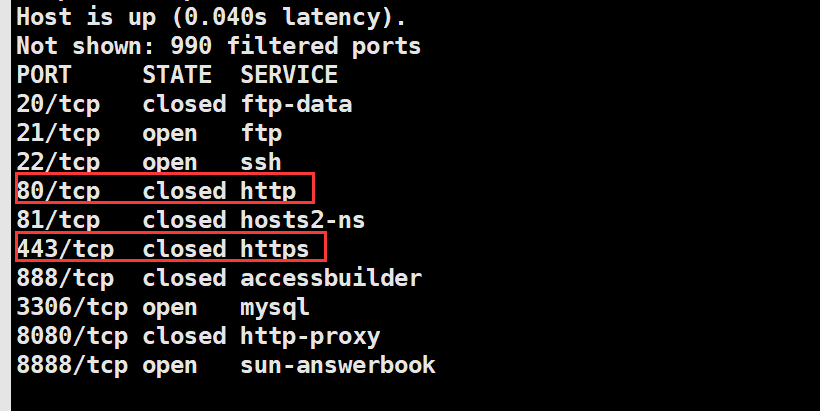The width and height of the screenshot is (820, 411).
Task: Click the 21/tcp open ftp line
Action: pyautogui.click(x=150, y=134)
